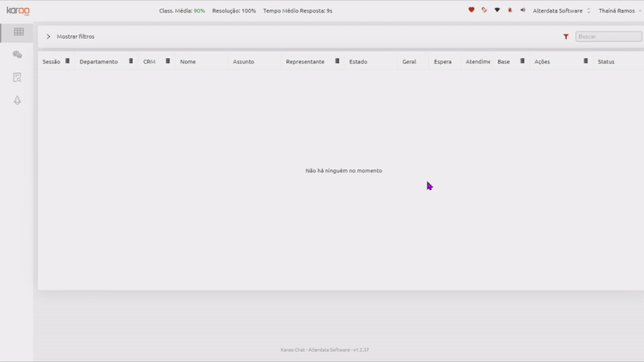Viewport: 644px width, 362px height.
Task: Open the CRM column menu icon
Action: (x=167, y=61)
